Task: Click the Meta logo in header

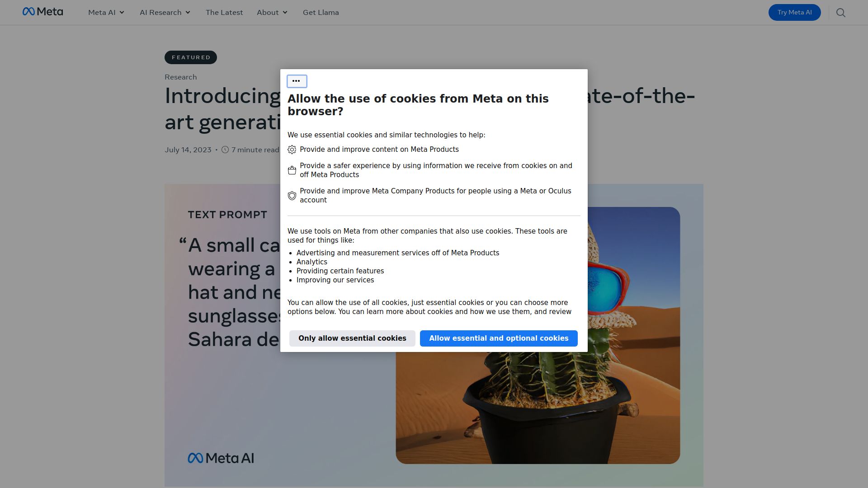Action: point(42,12)
